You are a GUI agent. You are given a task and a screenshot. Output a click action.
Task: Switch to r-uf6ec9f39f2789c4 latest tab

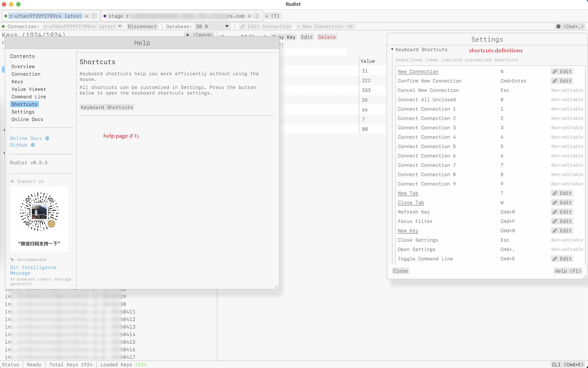pyautogui.click(x=45, y=16)
